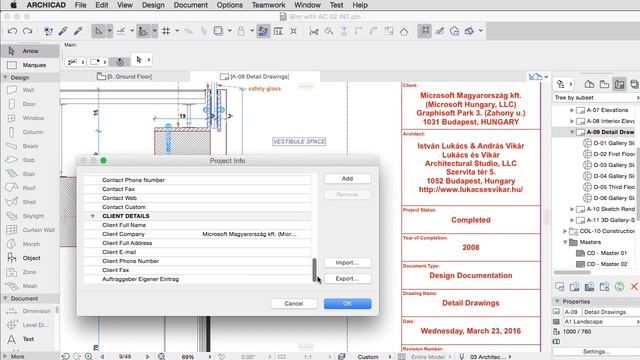This screenshot has height=360, width=640.
Task: Switch to A-09 Detail Drawings tab
Action: click(255, 76)
